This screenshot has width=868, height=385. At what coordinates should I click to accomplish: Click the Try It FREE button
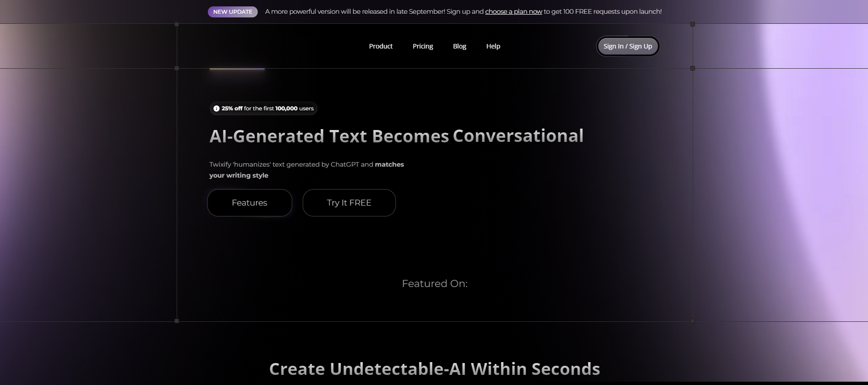pos(349,203)
